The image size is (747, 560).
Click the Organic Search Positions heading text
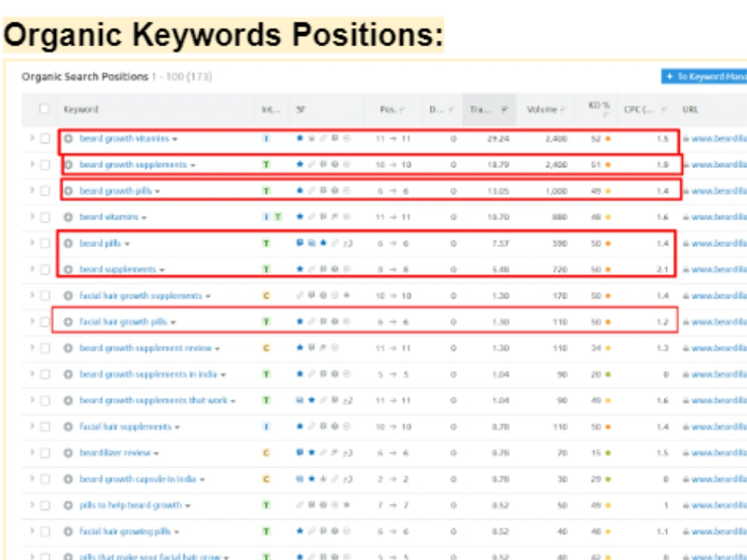85,77
